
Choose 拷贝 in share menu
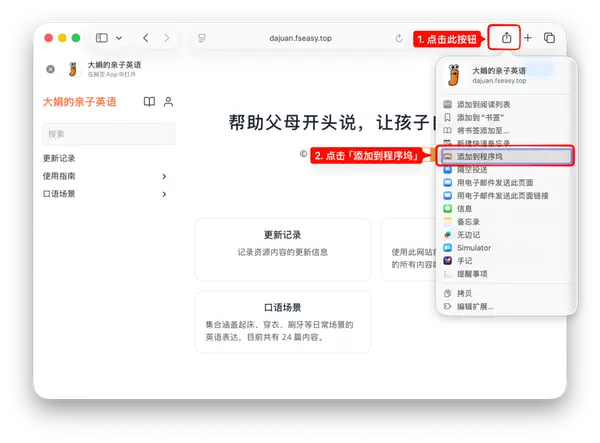(x=506, y=293)
